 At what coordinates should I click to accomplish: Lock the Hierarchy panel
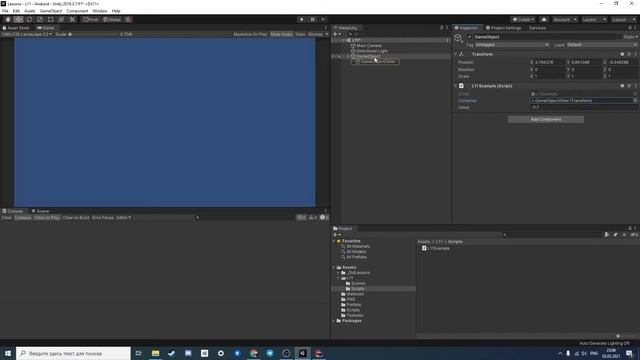pyautogui.click(x=441, y=28)
